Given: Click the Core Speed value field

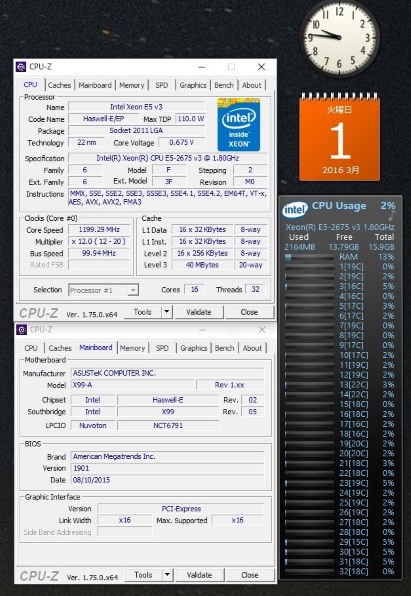Looking at the screenshot, I should 99,230.
